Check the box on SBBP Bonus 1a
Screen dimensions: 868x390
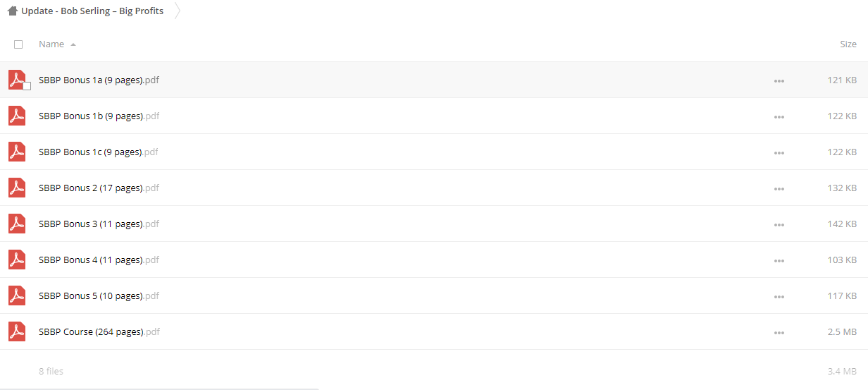tap(27, 86)
